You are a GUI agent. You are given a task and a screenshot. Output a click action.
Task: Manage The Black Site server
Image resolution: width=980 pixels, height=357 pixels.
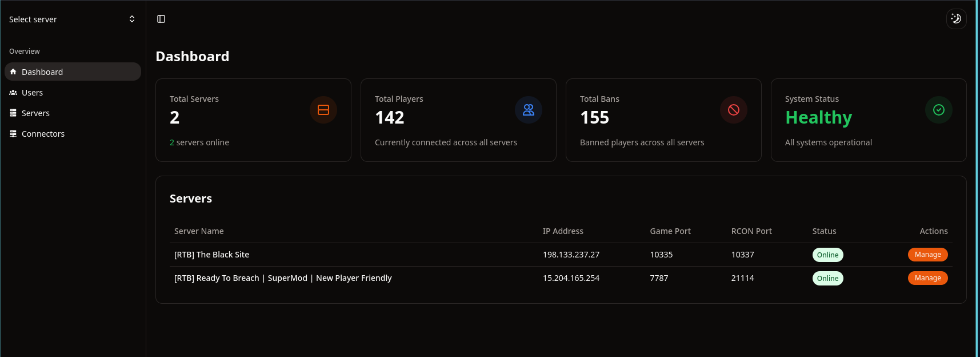pyautogui.click(x=927, y=255)
